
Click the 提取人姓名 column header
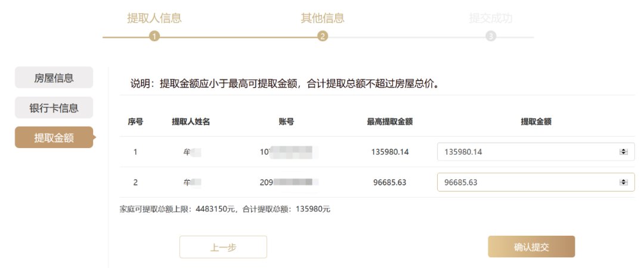191,122
